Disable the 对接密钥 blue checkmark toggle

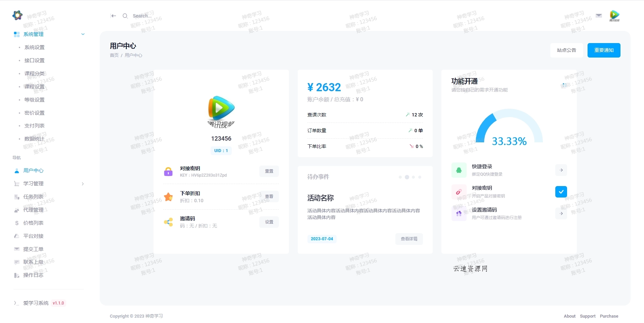[561, 191]
